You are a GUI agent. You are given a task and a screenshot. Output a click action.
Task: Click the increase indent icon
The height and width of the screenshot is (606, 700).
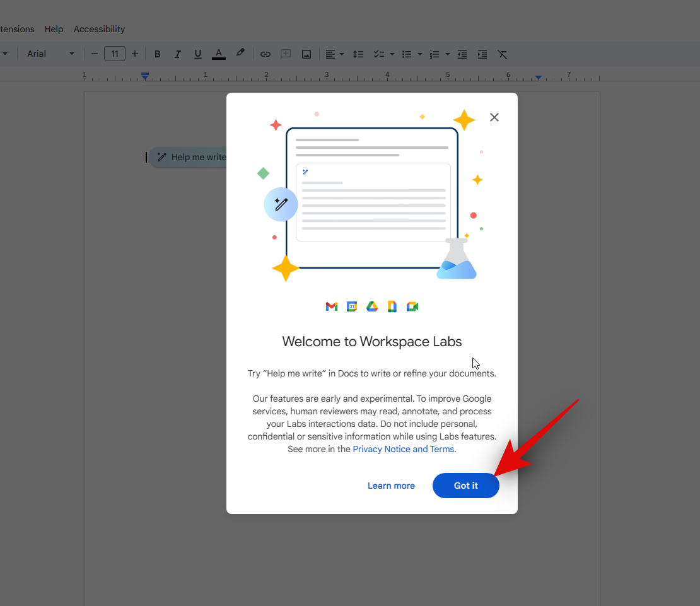tap(482, 54)
